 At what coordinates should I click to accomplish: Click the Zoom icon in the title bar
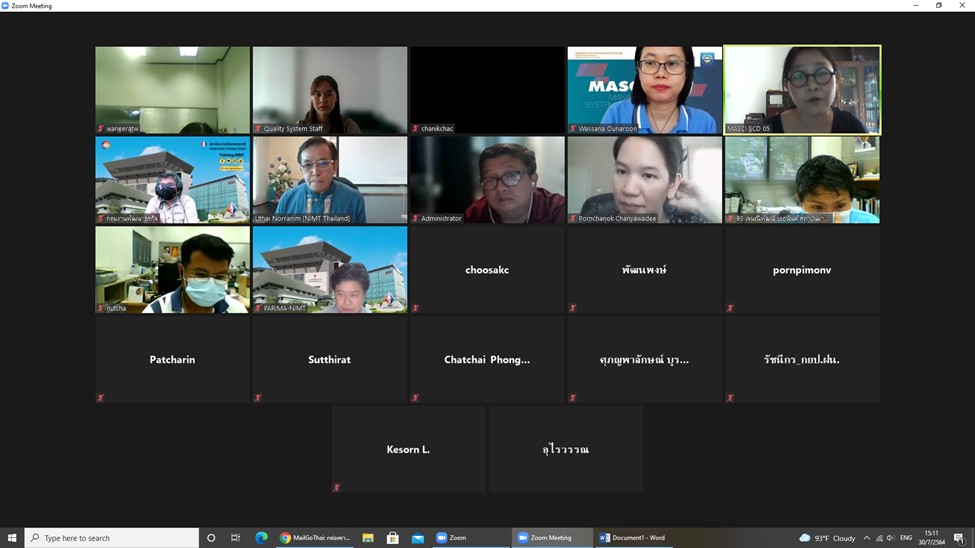[6, 6]
